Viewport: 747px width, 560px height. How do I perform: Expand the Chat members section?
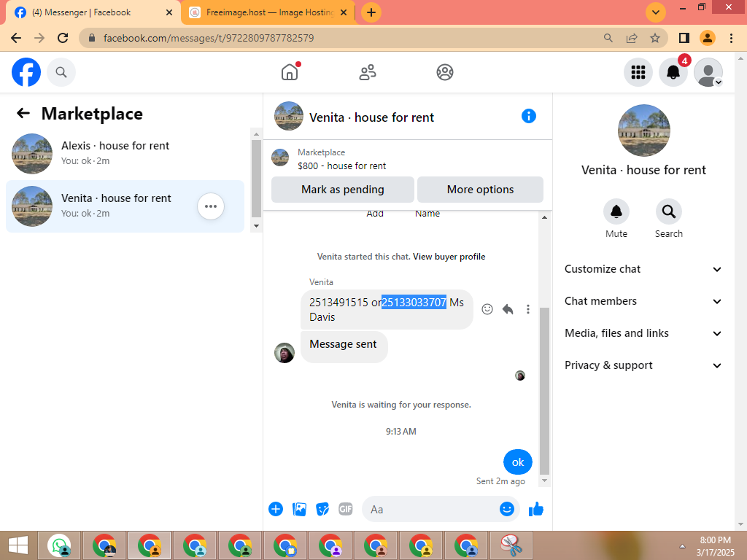click(643, 301)
